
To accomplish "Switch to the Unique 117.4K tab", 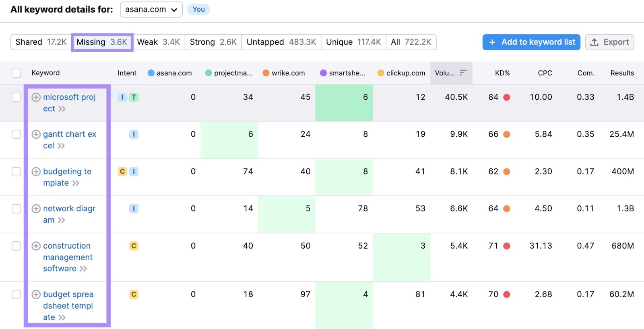I will [353, 42].
